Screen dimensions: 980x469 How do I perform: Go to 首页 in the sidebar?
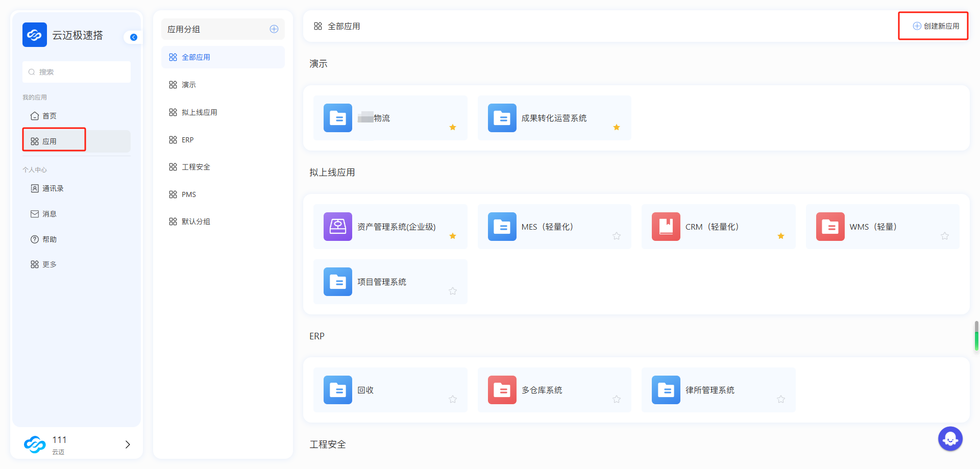click(x=49, y=116)
